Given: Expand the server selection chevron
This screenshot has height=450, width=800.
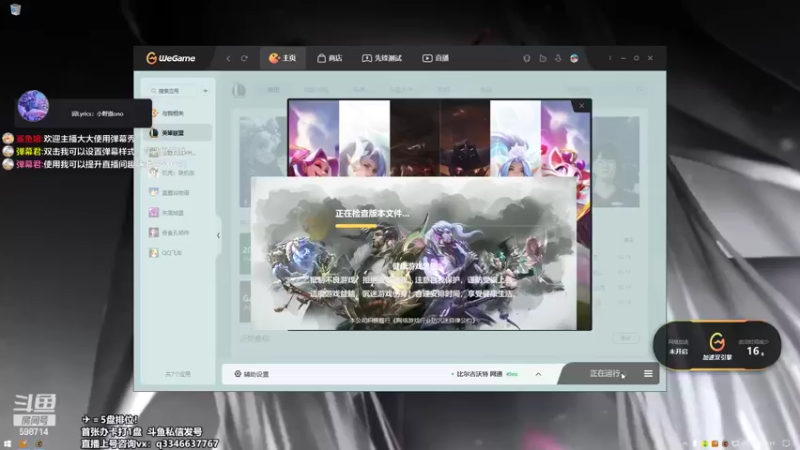Looking at the screenshot, I should tap(538, 374).
